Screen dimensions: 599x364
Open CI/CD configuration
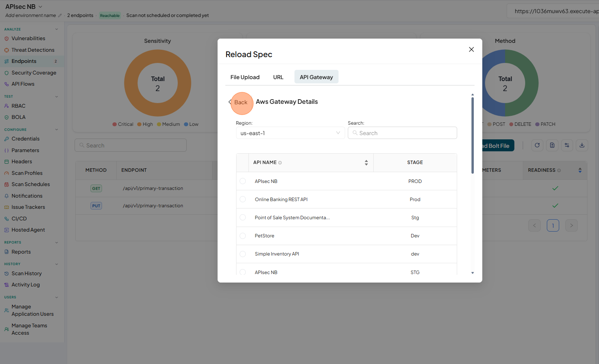coord(19,219)
